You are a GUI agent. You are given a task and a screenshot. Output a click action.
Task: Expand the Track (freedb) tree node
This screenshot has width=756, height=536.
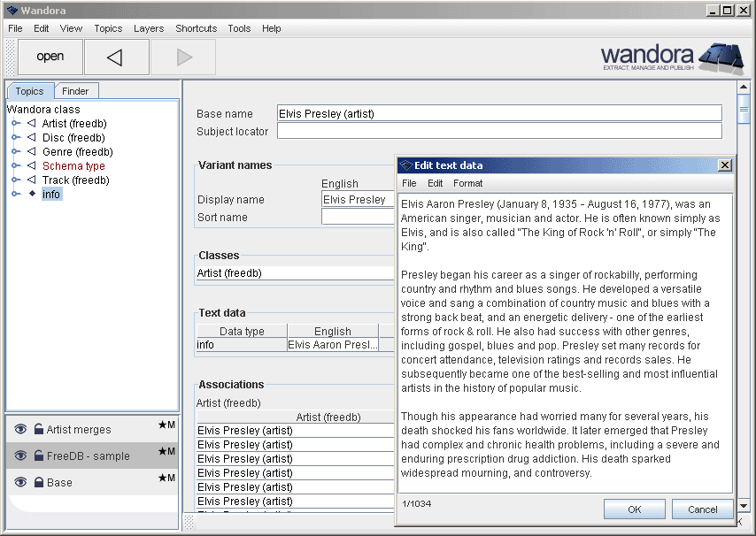coord(15,180)
